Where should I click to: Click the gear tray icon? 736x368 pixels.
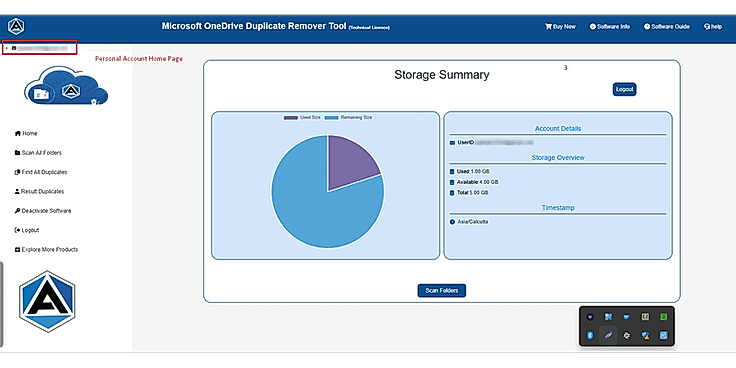pyautogui.click(x=627, y=336)
